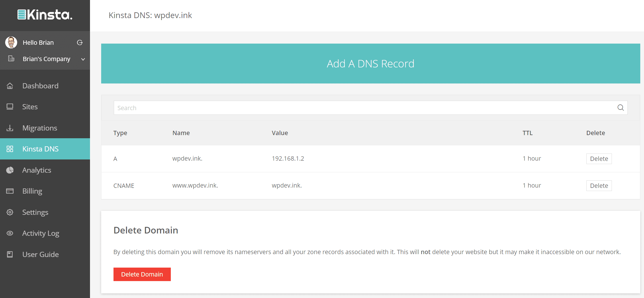644x298 pixels.
Task: Click the company building icon
Action: 11,59
